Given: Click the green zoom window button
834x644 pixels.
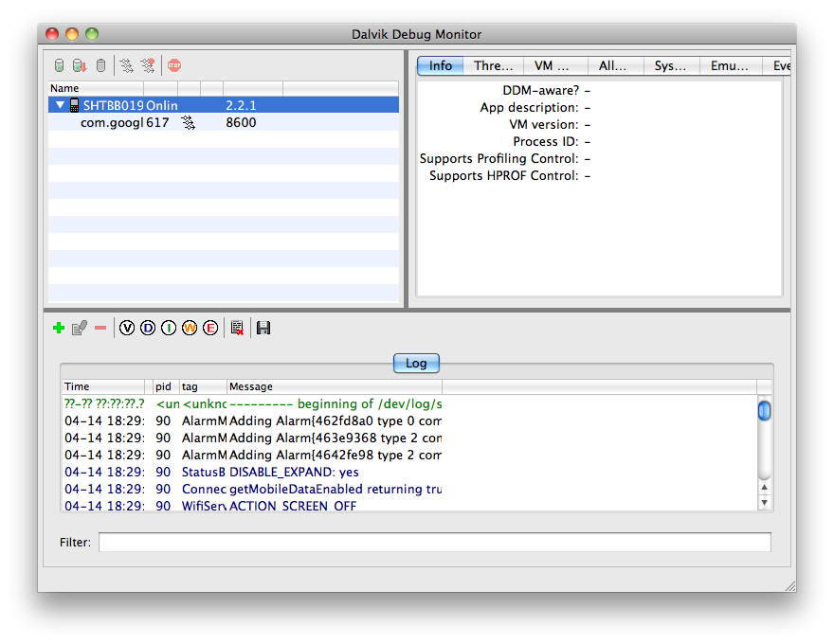Looking at the screenshot, I should tap(92, 34).
